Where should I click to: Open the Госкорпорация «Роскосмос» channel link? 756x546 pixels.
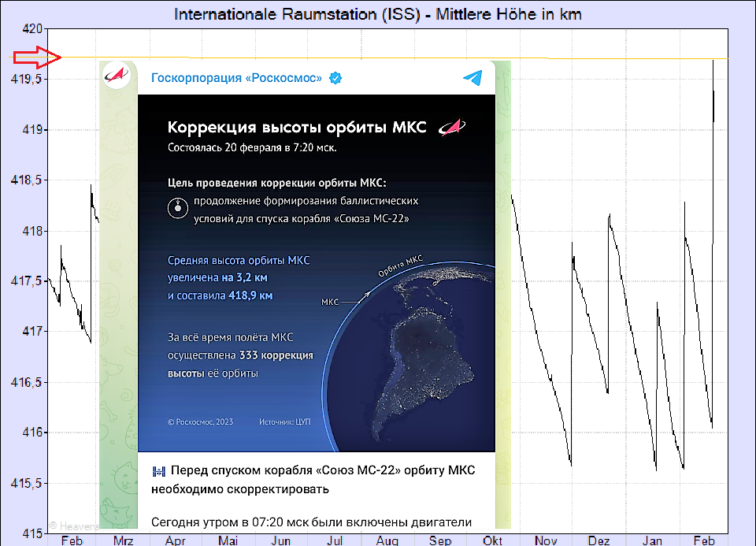click(x=236, y=78)
